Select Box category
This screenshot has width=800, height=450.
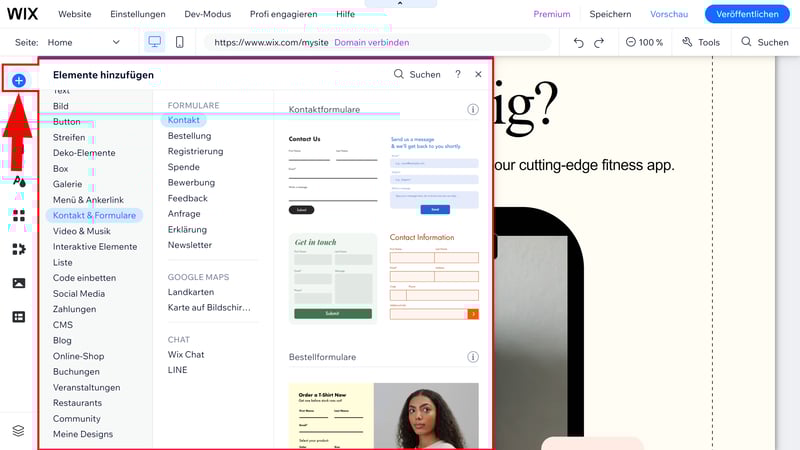coord(60,168)
